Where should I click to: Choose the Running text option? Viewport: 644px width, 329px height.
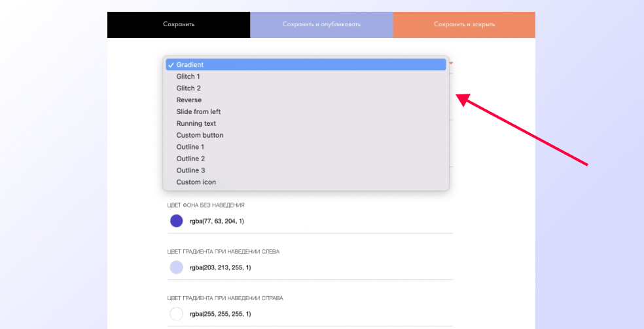click(306, 123)
